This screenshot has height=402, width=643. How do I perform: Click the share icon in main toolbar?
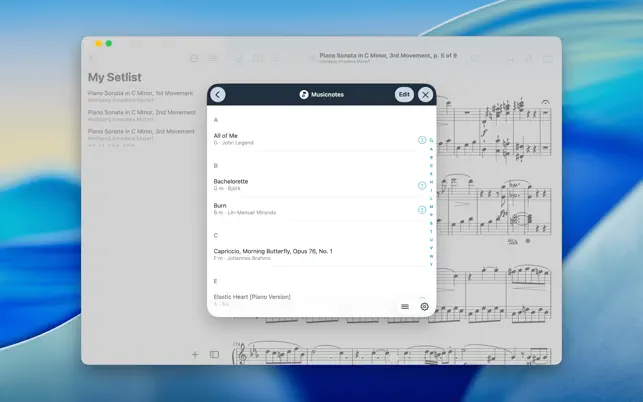point(529,58)
